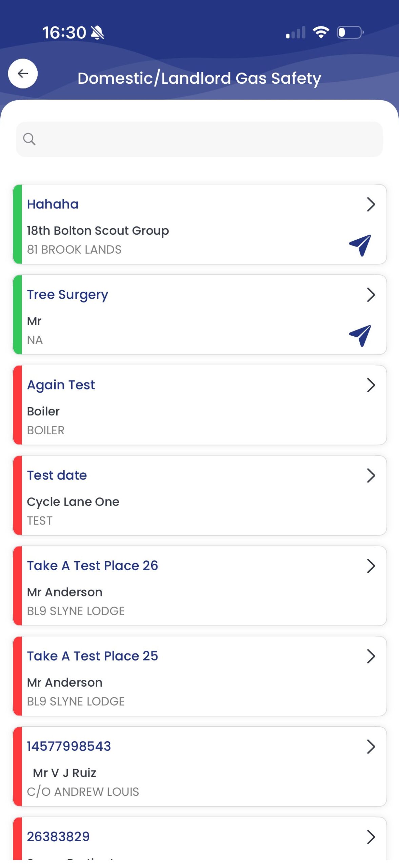
Task: Expand the Test date entry chevron
Action: pos(371,475)
